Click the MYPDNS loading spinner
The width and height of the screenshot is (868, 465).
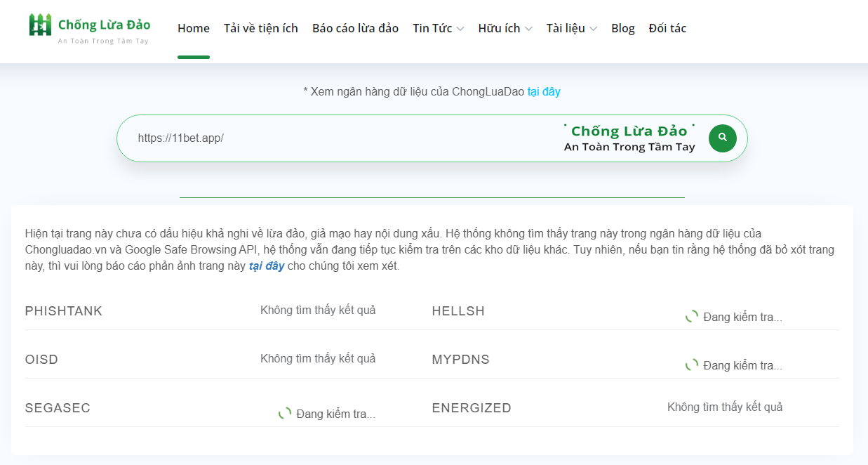click(x=692, y=365)
